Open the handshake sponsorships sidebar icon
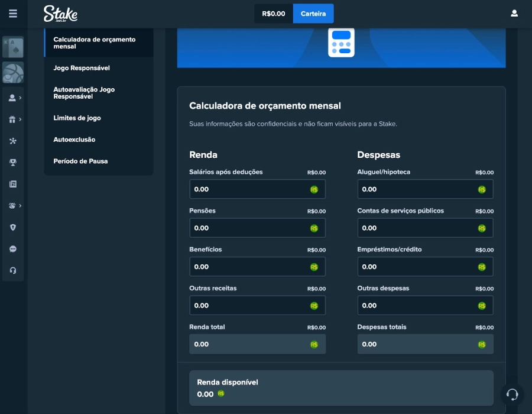The width and height of the screenshot is (532, 414). click(12, 206)
